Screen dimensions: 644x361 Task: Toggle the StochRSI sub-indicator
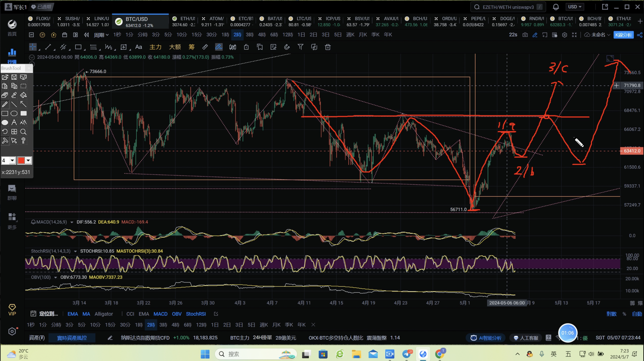[x=196, y=314]
